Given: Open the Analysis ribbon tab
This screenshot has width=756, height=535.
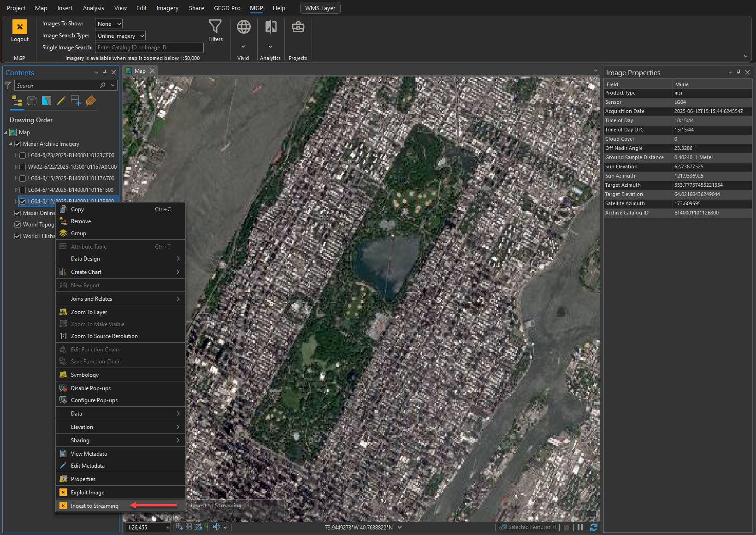Looking at the screenshot, I should (x=94, y=8).
